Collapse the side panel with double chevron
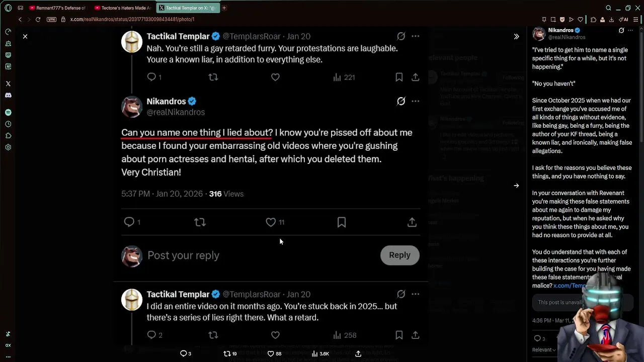 [x=516, y=36]
